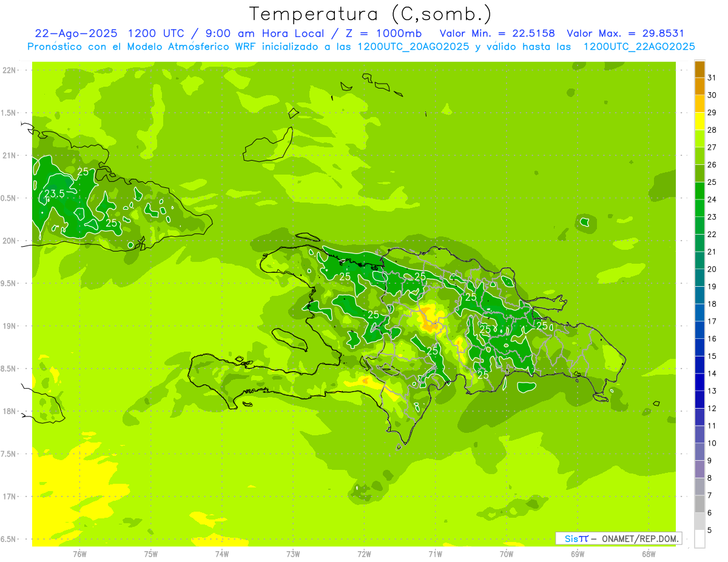The image size is (728, 562).
Task: Click the legend value 25
Action: pyautogui.click(x=712, y=182)
